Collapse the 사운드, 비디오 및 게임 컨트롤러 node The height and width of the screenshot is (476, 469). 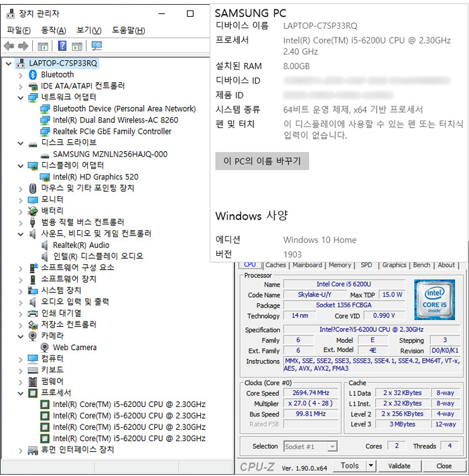pos(20,234)
